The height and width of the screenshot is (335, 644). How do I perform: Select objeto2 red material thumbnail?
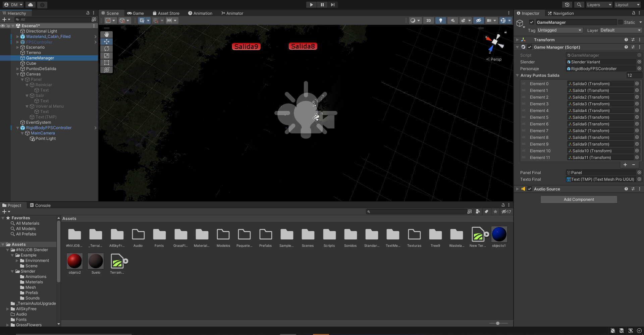tap(74, 261)
